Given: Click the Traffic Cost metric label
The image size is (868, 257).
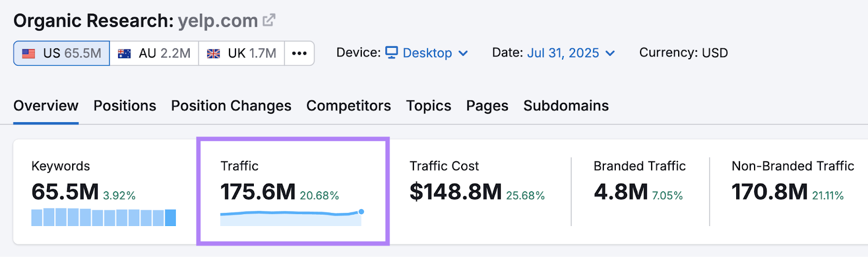Looking at the screenshot, I should 444,166.
